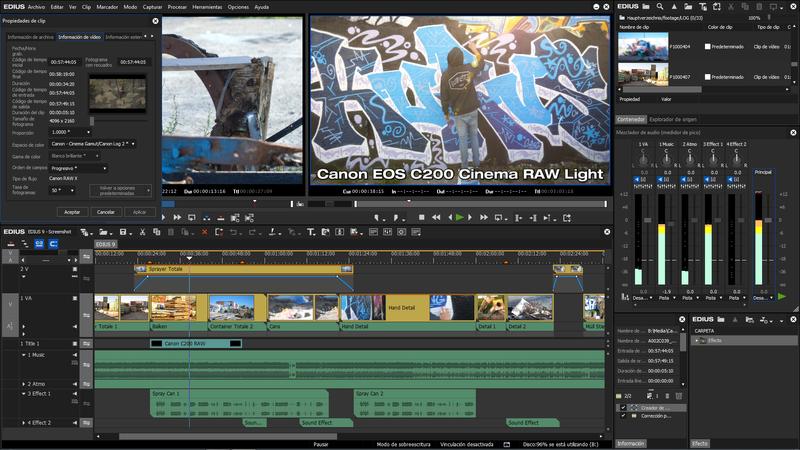Click the create title T icon in timeline

[x=310, y=232]
